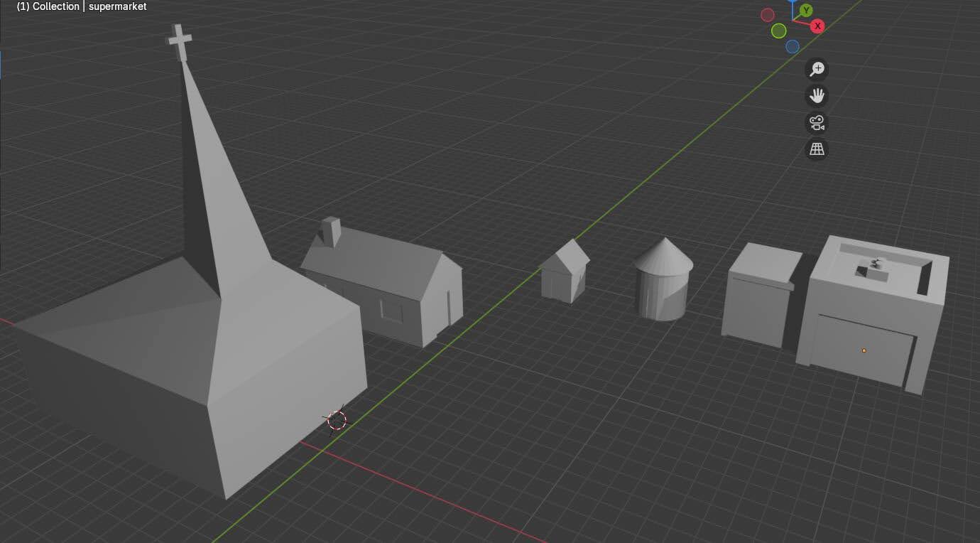Select the small shed near the green axis
The image size is (980, 543).
[565, 277]
